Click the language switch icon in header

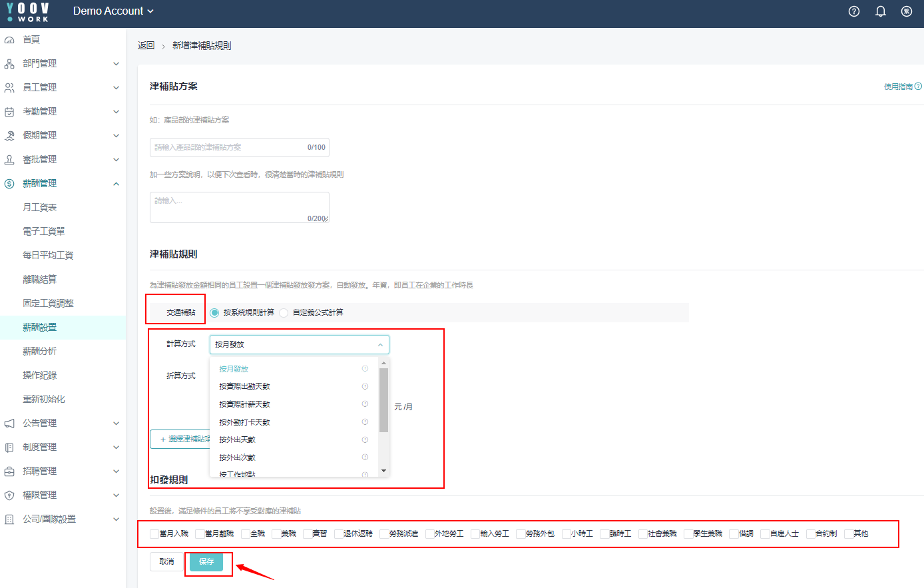click(907, 11)
